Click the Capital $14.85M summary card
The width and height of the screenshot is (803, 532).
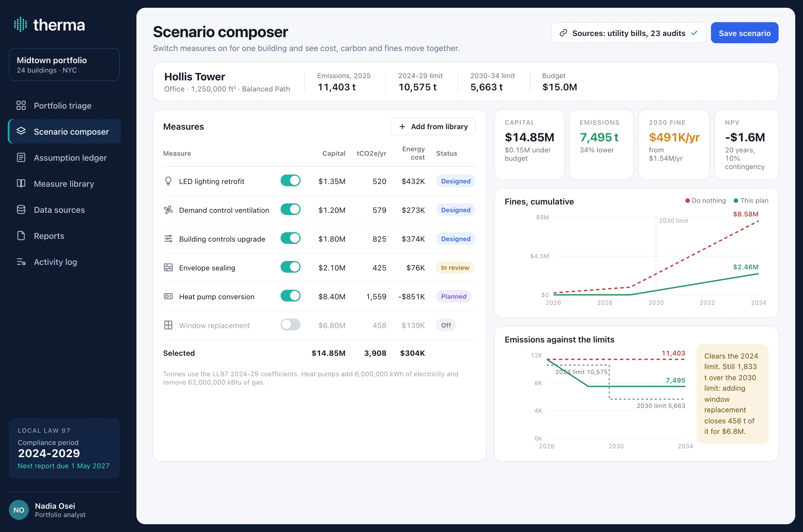click(x=529, y=145)
